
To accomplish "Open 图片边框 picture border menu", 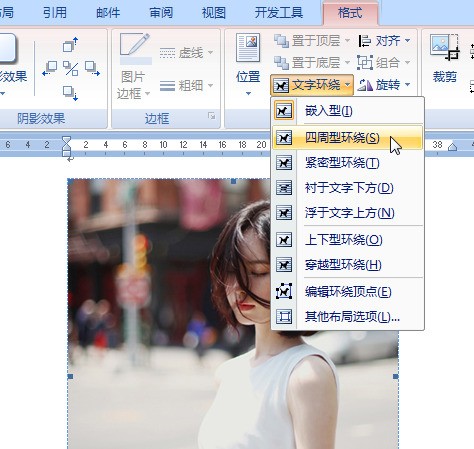I will click(134, 66).
